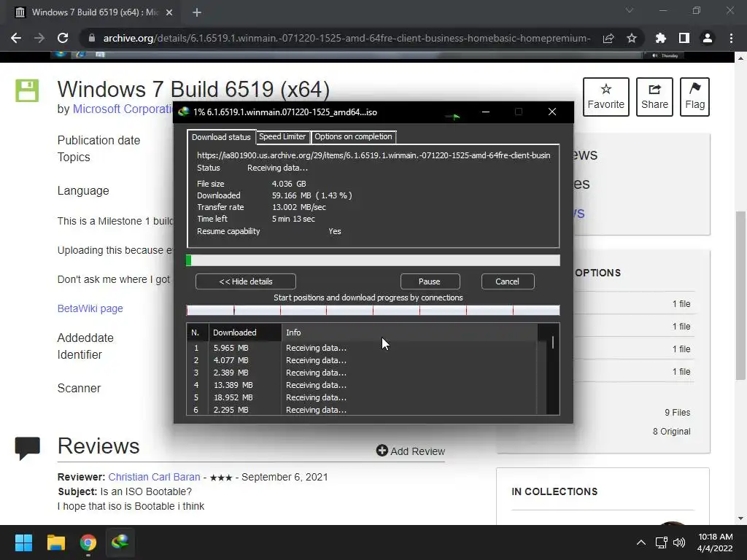747x560 pixels.
Task: Switch to Download status tab
Action: click(x=221, y=137)
